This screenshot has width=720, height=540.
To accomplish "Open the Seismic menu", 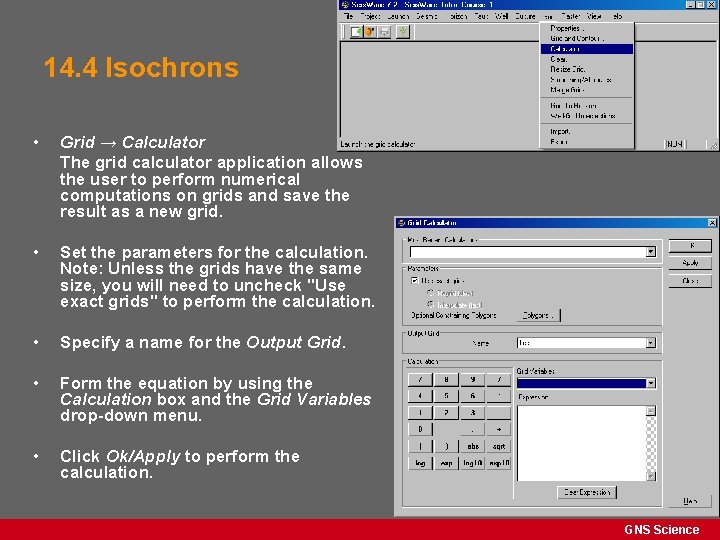I will point(427,16).
